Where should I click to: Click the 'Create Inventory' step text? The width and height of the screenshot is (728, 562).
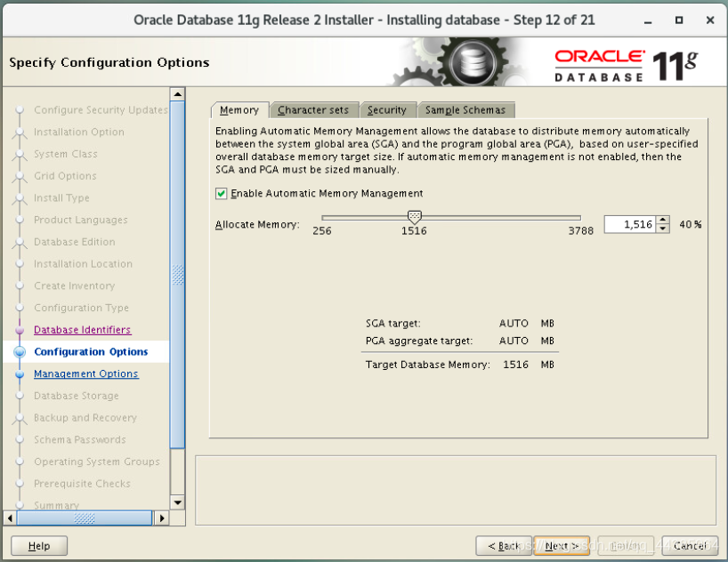pyautogui.click(x=74, y=285)
